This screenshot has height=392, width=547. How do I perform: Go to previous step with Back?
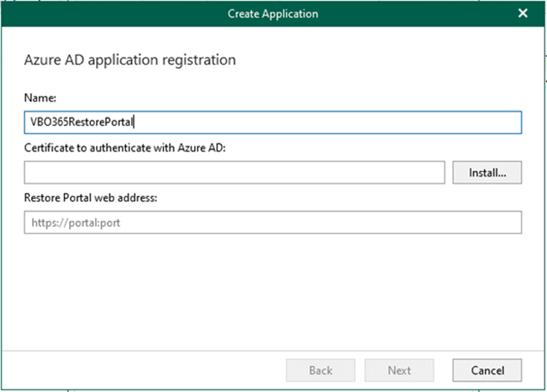(320, 370)
